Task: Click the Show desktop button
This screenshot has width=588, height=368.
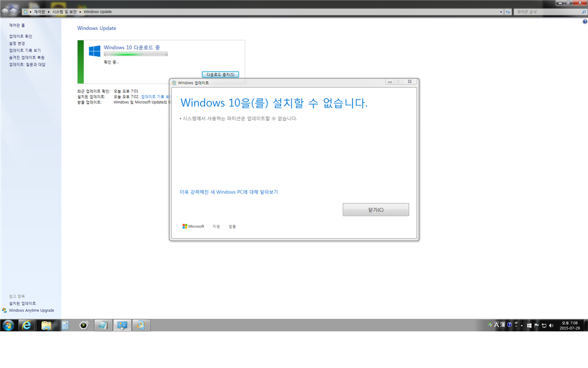Action: [x=586, y=325]
